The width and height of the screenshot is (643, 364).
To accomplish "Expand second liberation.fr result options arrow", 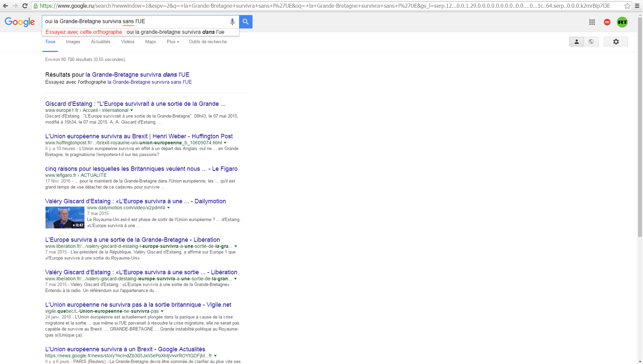I will point(235,279).
